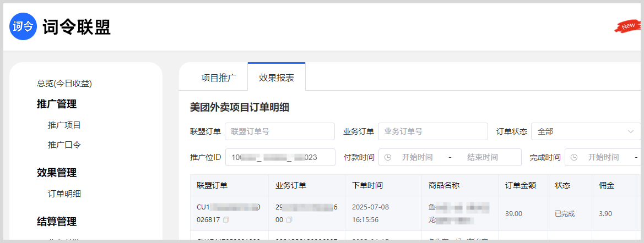Open the 订单状态 dropdown showing 全部
The height and width of the screenshot is (243, 644).
(x=586, y=131)
